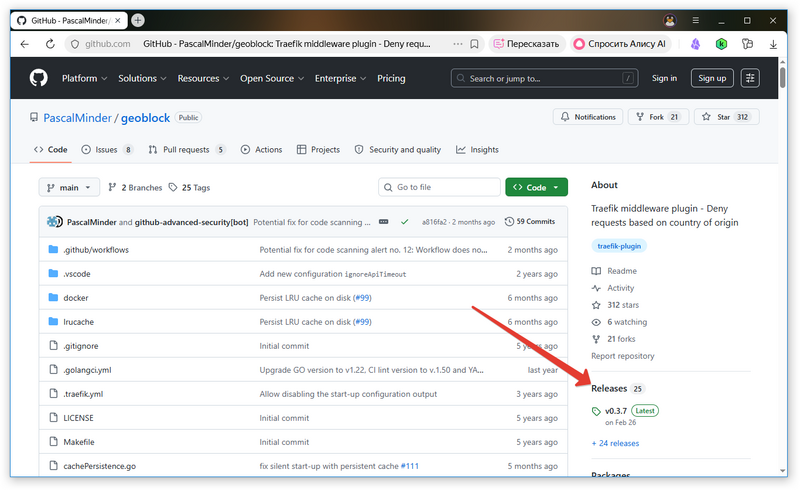Open the three-dots page menu in address bar
The image size is (800, 490).
tap(458, 44)
